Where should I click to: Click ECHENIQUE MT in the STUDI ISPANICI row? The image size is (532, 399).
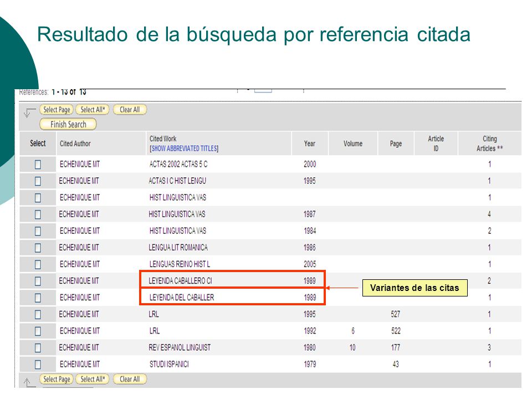coord(80,364)
